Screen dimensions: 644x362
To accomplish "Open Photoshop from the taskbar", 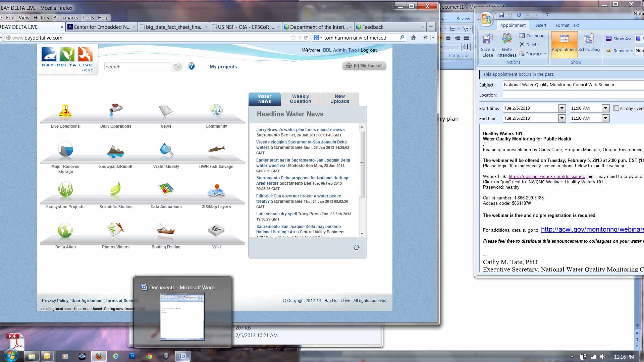I will click(x=132, y=356).
